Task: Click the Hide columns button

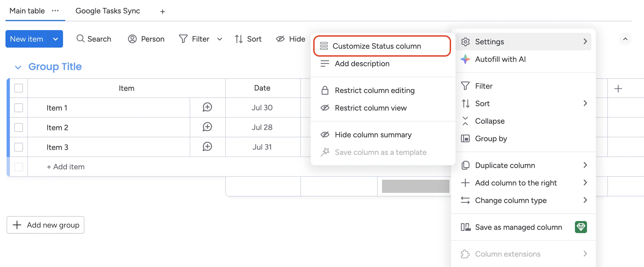Action: click(290, 39)
